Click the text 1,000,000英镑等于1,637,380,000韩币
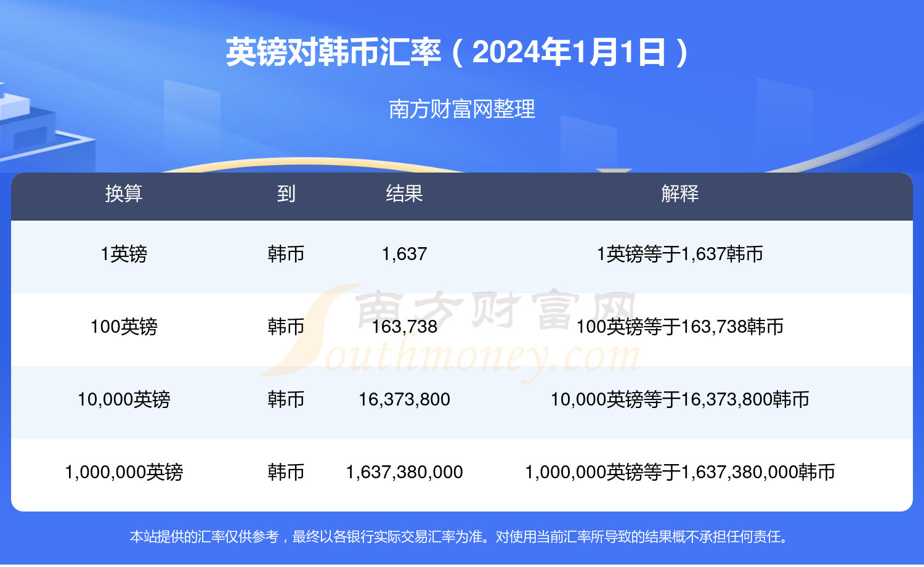Screen dimensions: 924x567 point(680,472)
